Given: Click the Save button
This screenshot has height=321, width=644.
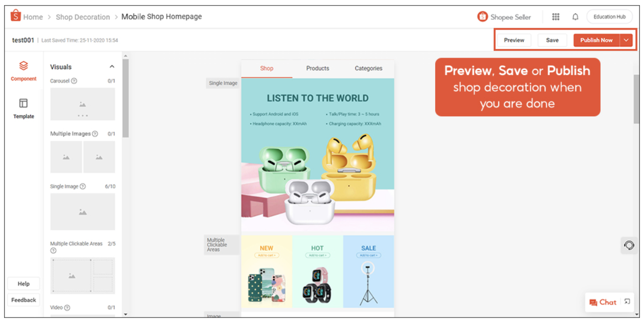Looking at the screenshot, I should pos(552,40).
